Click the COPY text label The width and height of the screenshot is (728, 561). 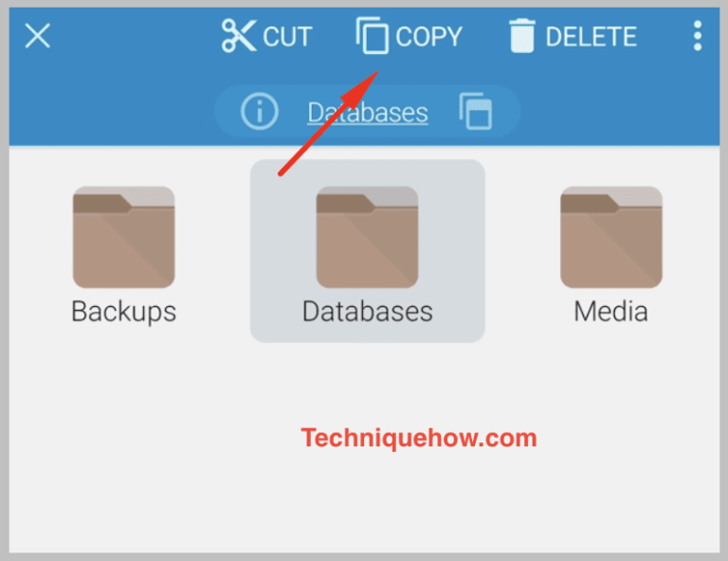pyautogui.click(x=429, y=37)
